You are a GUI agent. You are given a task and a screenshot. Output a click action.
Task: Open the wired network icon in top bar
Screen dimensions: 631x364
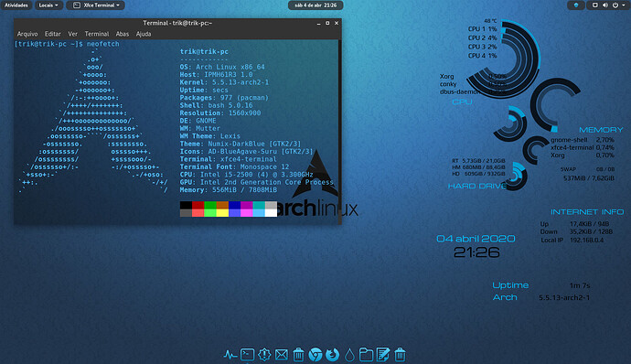[594, 5]
